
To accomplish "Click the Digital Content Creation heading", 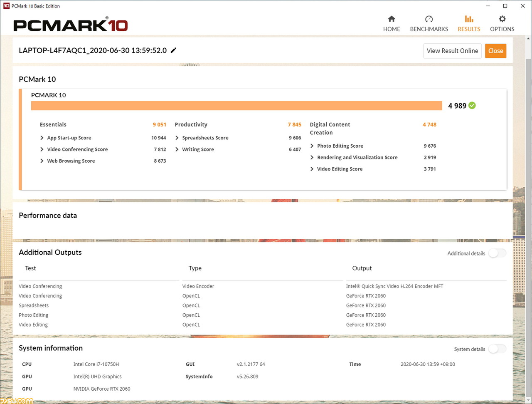I will (x=330, y=129).
